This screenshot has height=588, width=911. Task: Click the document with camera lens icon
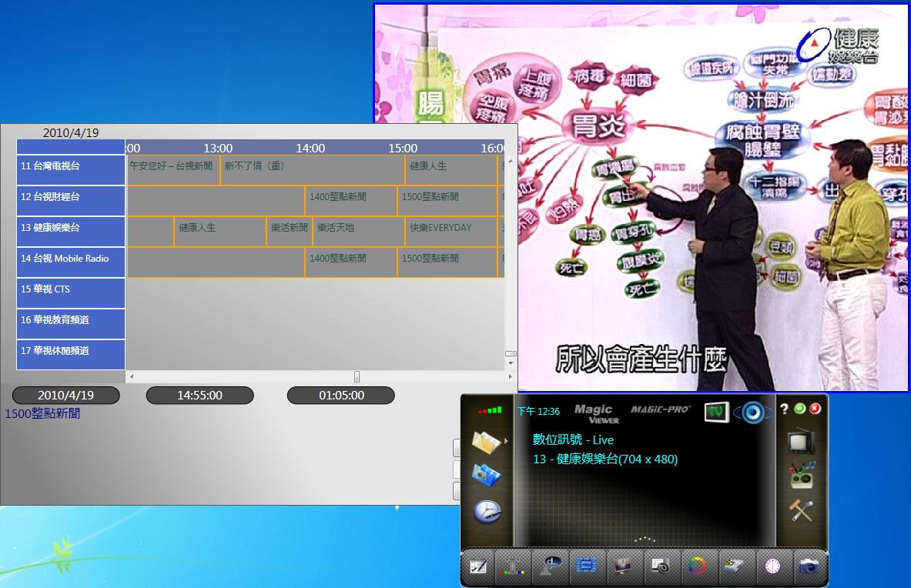659,566
